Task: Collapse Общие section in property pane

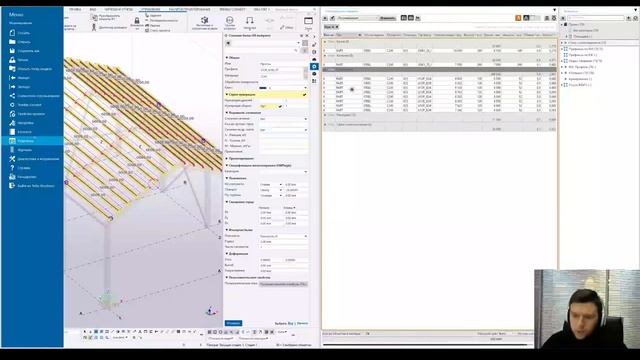Action: coord(227,58)
